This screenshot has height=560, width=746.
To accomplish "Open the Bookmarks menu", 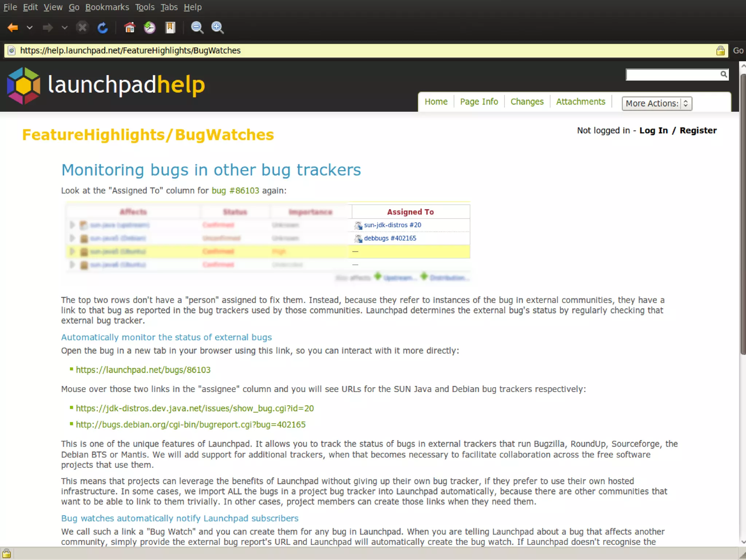I will (107, 7).
